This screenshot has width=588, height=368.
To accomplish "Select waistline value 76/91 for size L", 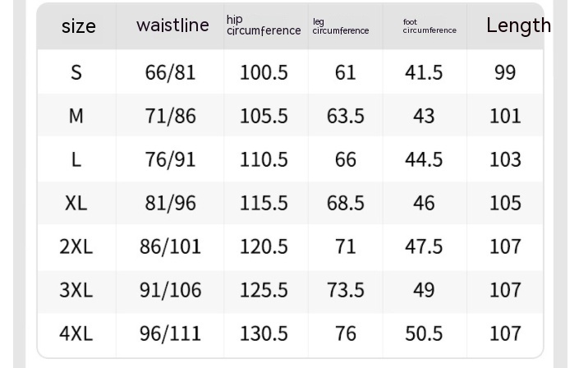I will pyautogui.click(x=170, y=159).
